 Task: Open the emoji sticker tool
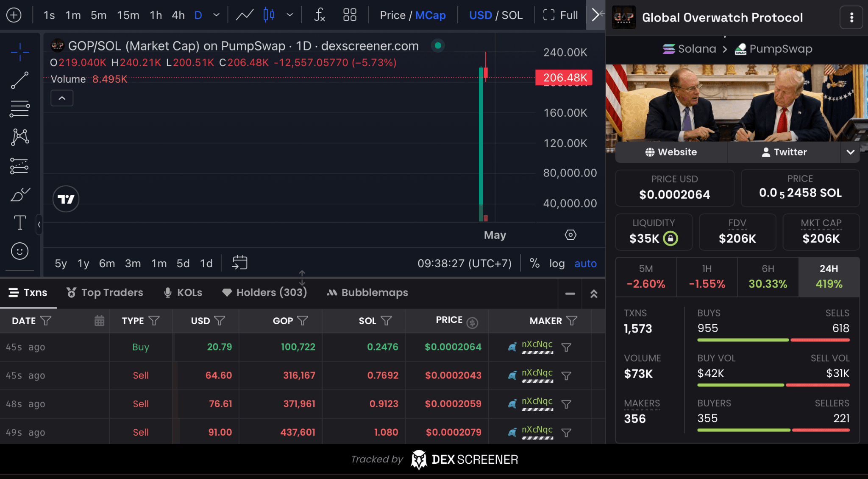click(x=19, y=251)
